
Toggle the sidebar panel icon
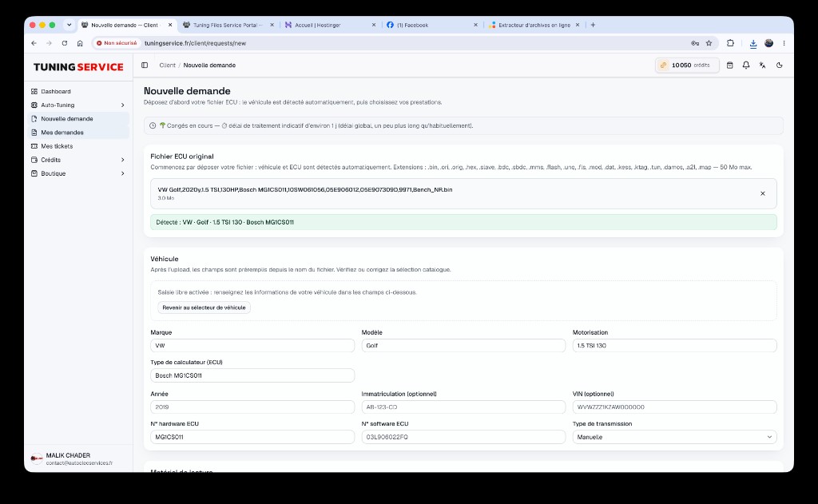click(145, 65)
